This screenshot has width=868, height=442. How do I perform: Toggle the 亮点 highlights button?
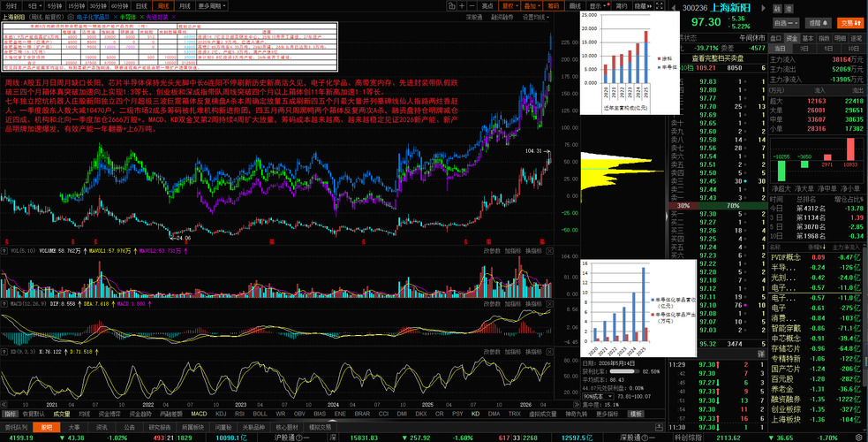(x=487, y=5)
